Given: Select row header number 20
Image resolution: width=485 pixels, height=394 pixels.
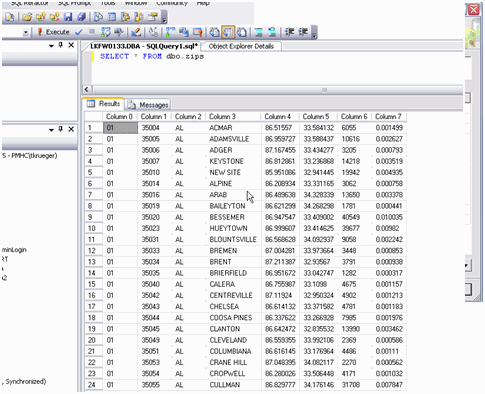Looking at the screenshot, I should (x=93, y=340).
